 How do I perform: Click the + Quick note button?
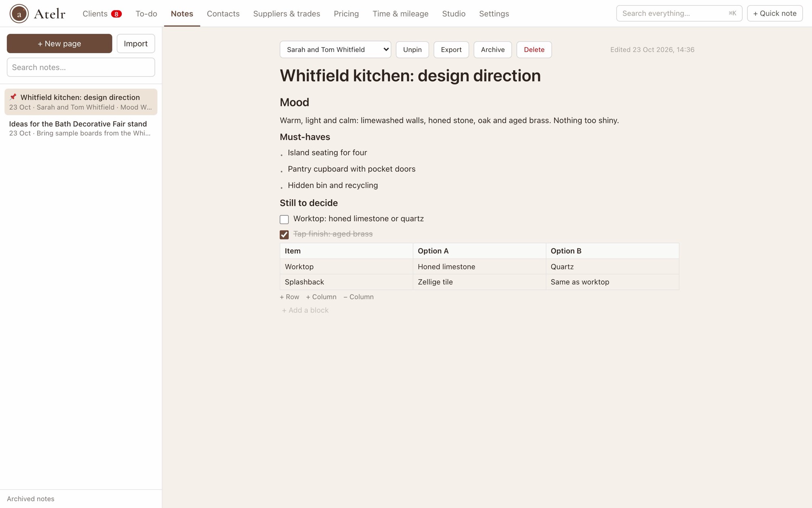click(775, 13)
